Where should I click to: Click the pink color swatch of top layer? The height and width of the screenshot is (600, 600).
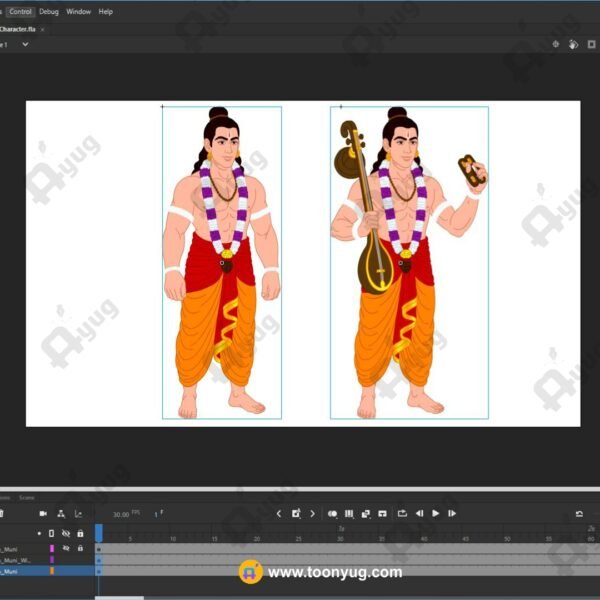pyautogui.click(x=52, y=548)
